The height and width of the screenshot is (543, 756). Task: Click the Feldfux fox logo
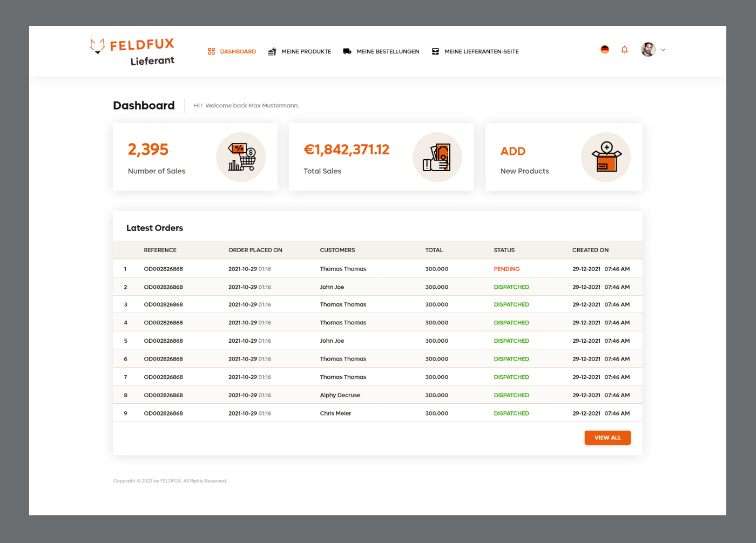(x=98, y=46)
